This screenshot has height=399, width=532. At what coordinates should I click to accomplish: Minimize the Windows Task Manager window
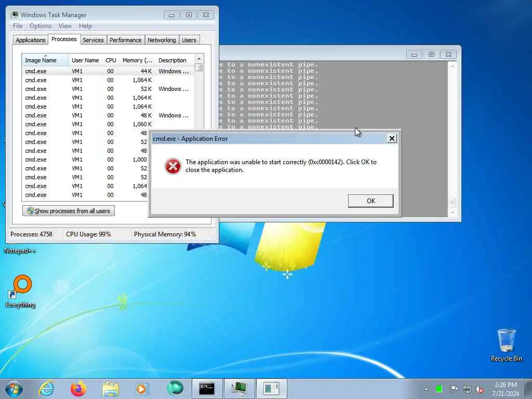pyautogui.click(x=171, y=15)
